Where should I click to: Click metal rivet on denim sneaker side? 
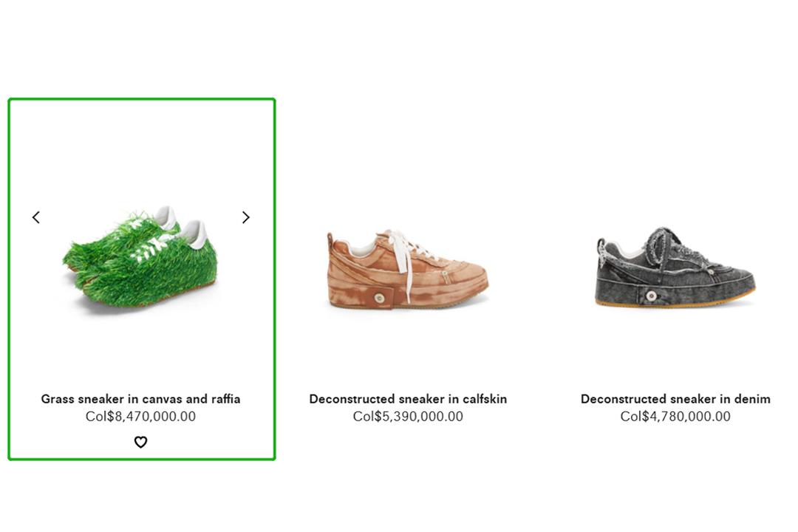[x=651, y=296]
